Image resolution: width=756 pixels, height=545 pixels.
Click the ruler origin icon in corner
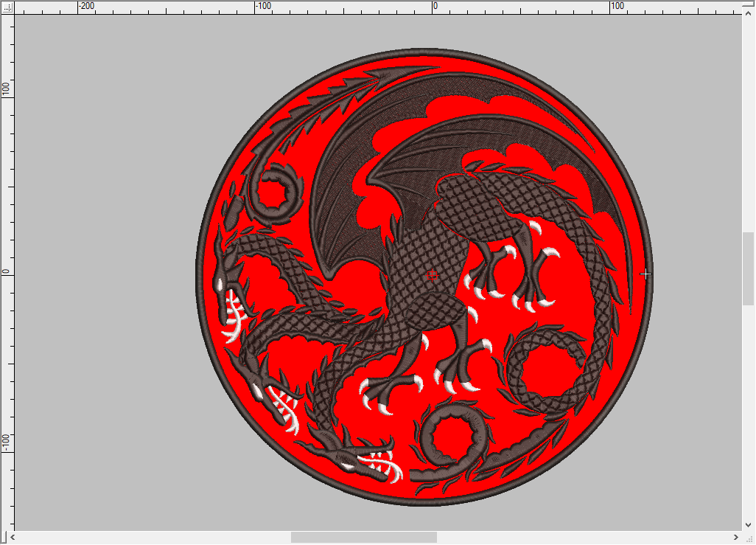[x=7, y=7]
